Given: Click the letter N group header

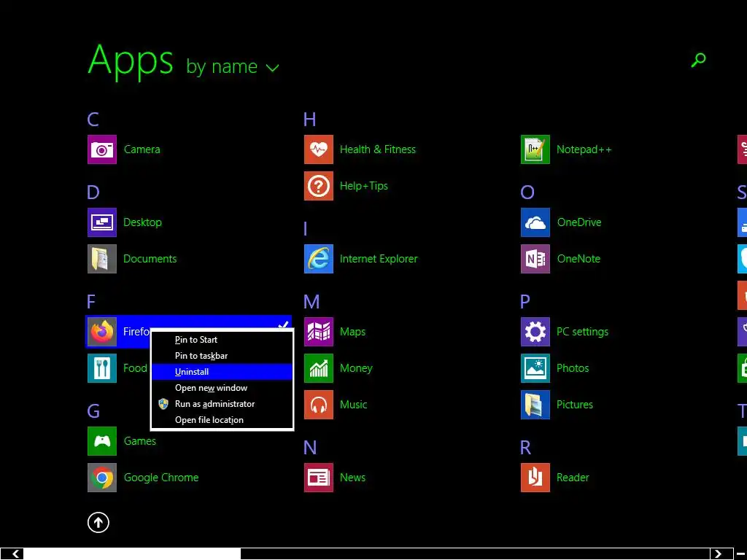Looking at the screenshot, I should pos(310,448).
